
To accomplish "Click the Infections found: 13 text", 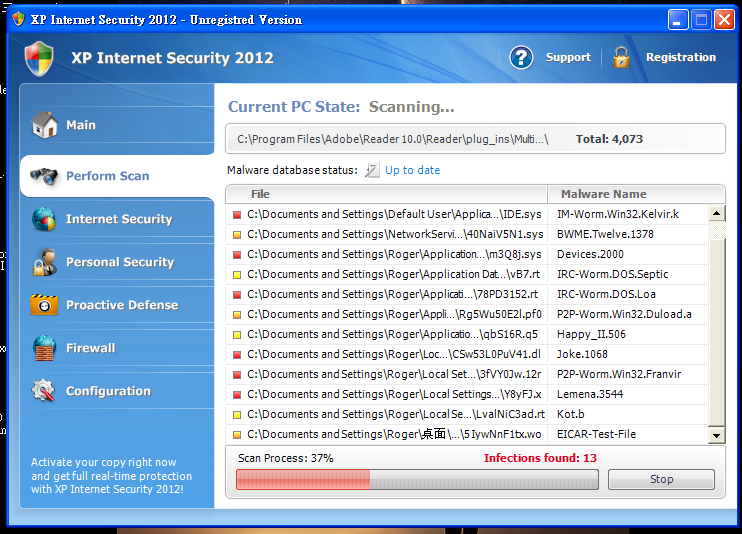I will (x=540, y=458).
